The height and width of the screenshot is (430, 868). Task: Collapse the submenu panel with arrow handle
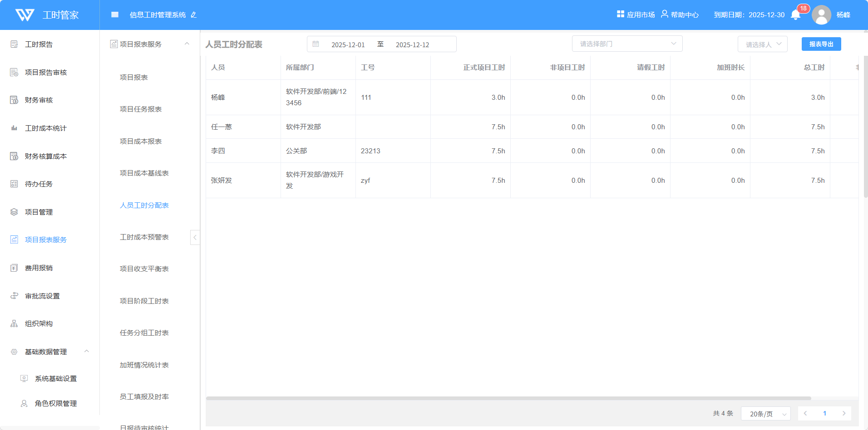[195, 237]
